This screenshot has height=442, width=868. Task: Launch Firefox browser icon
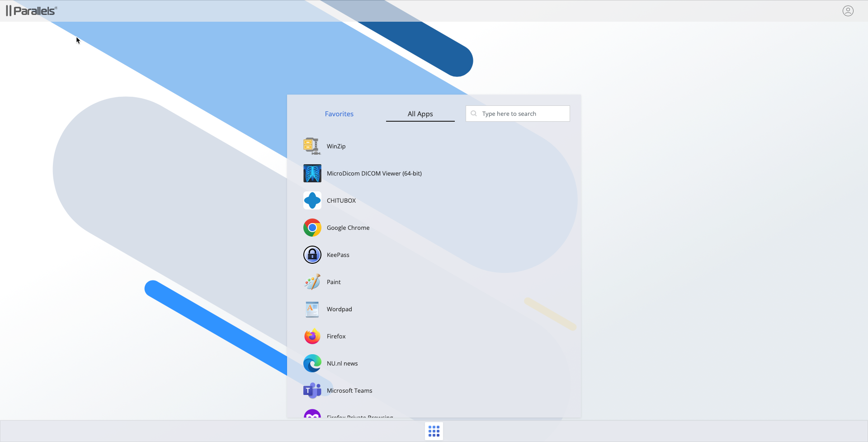click(x=312, y=336)
